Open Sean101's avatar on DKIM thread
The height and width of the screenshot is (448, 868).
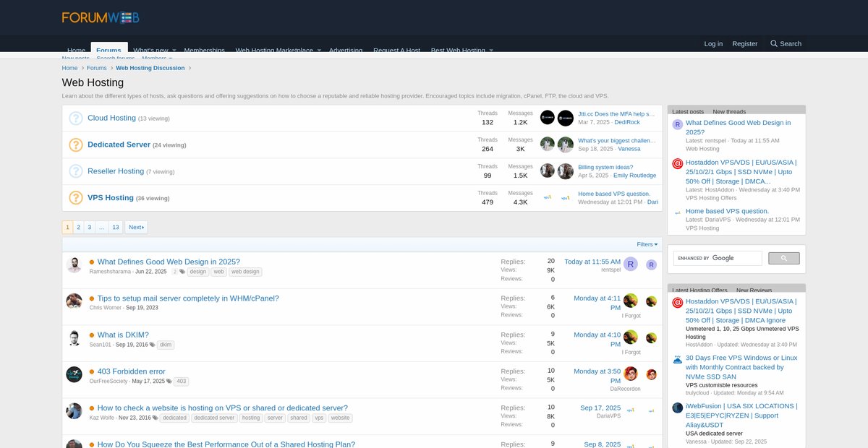point(74,338)
